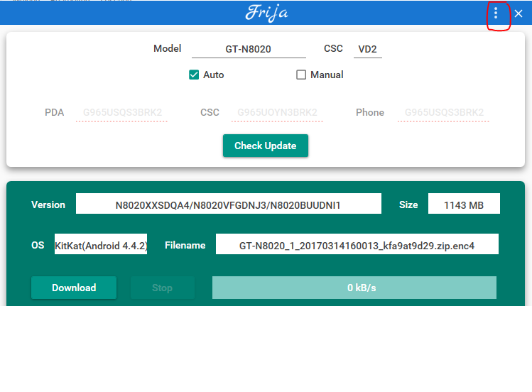Click the OS label
This screenshot has width=532, height=392.
(38, 245)
